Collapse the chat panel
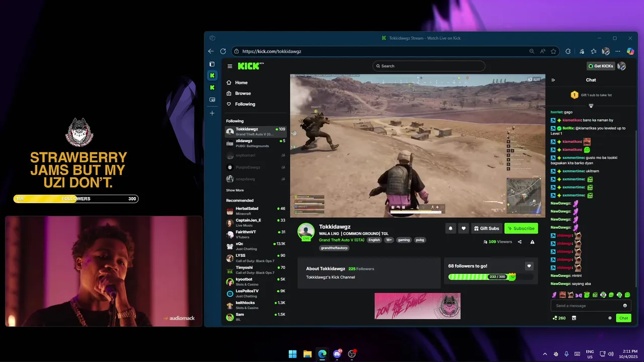The image size is (644, 362). pos(553,80)
